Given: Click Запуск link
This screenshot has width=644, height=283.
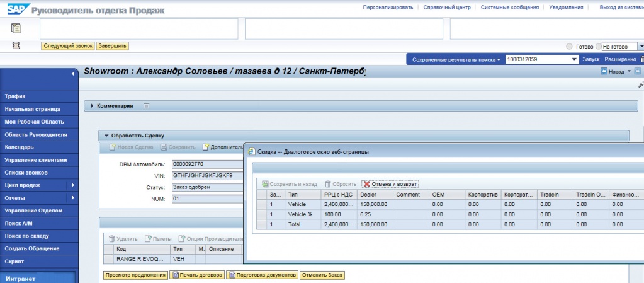Looking at the screenshot, I should point(590,59).
